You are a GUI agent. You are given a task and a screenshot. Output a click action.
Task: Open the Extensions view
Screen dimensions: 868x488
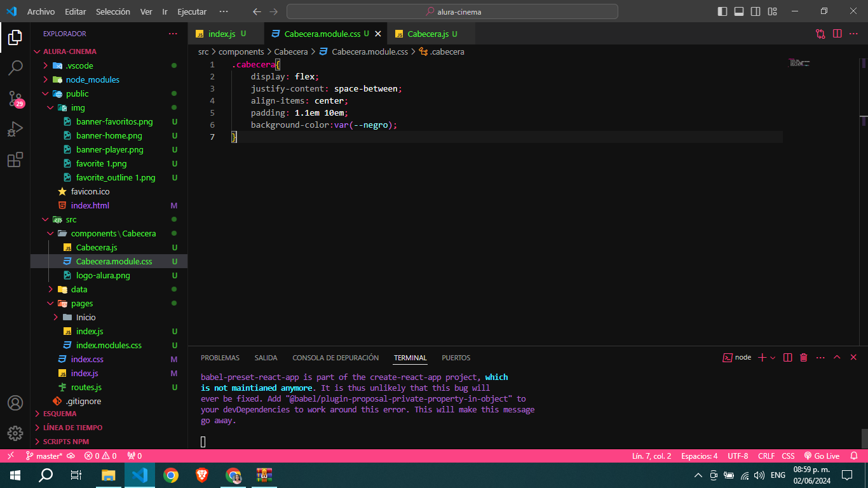click(x=15, y=159)
